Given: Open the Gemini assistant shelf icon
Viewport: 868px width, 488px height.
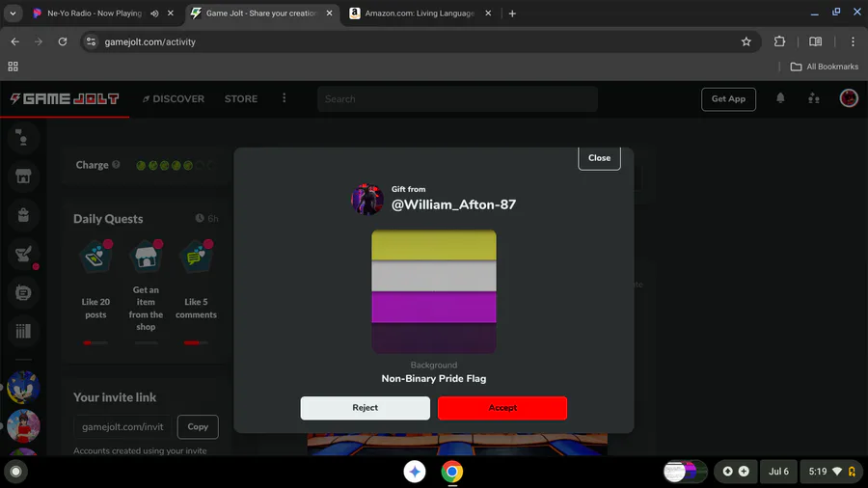Looking at the screenshot, I should point(415,472).
